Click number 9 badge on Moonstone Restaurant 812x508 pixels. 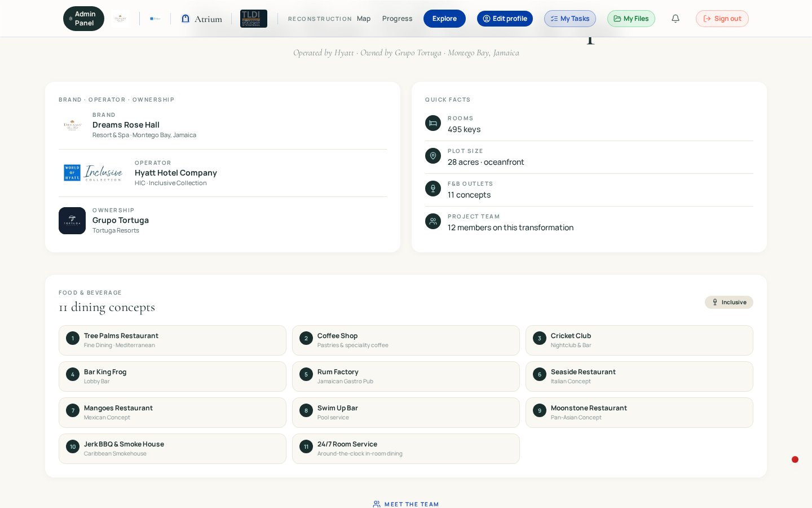(540, 410)
